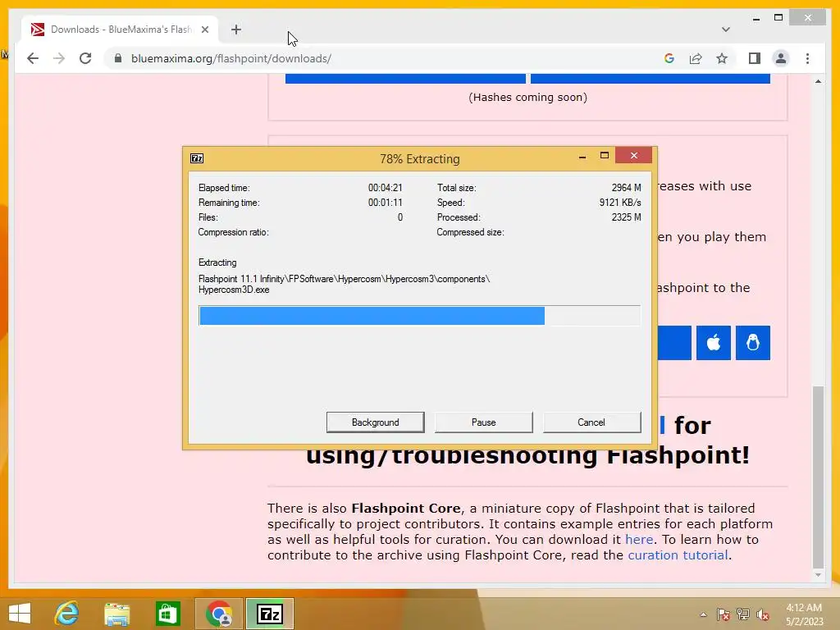Open the Chrome profile avatar

(x=781, y=58)
